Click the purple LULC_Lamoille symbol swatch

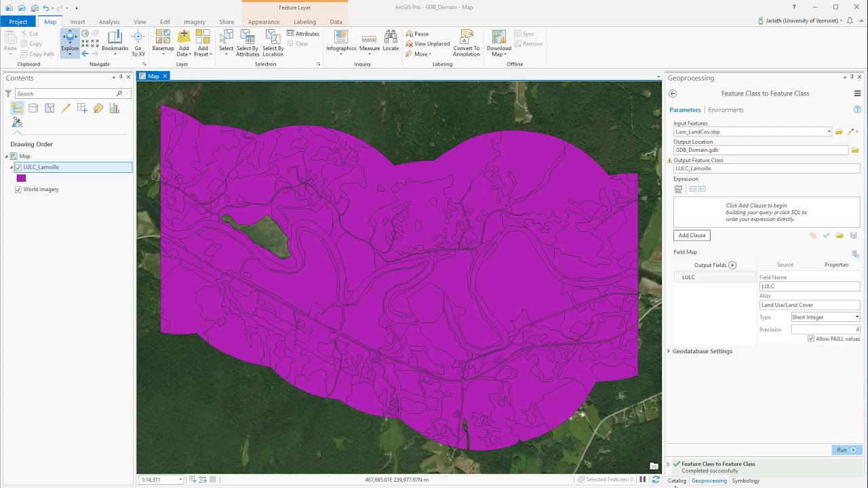click(x=21, y=178)
